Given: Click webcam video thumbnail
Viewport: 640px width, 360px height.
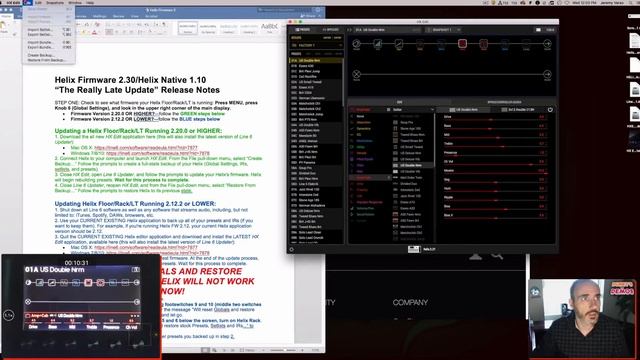Looking at the screenshot, I should click(582, 318).
